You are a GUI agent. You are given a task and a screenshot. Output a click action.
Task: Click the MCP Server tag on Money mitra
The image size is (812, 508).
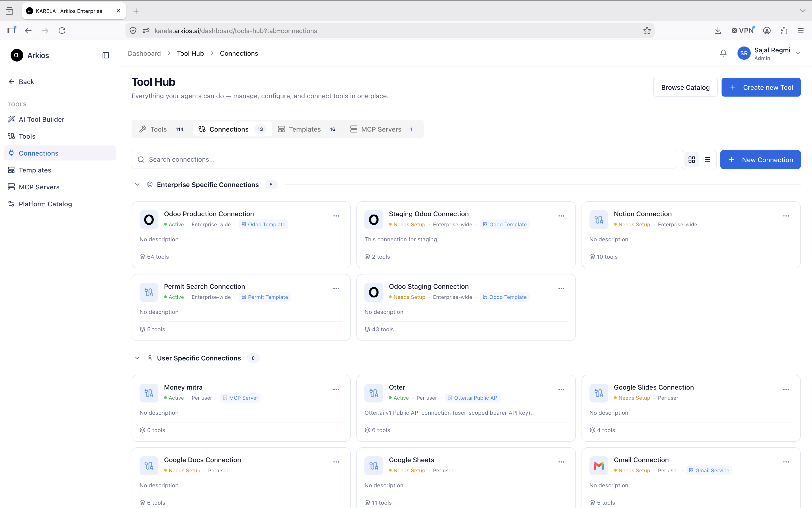[241, 398]
